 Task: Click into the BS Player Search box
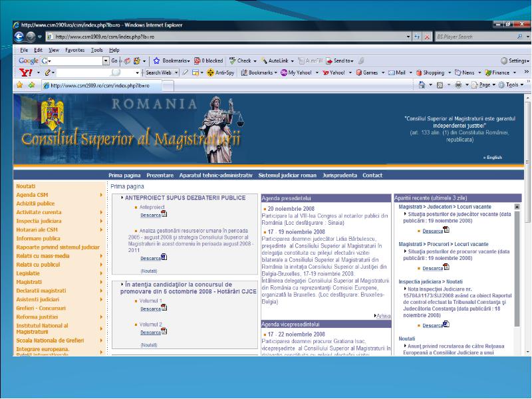point(475,37)
